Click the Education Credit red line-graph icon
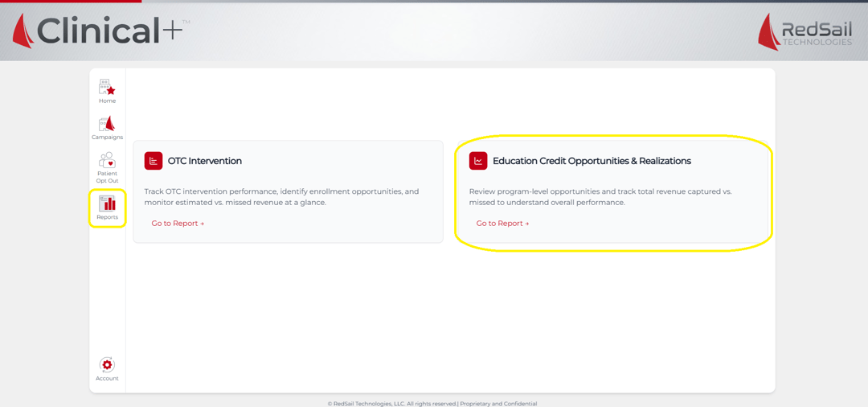The width and height of the screenshot is (868, 407). 478,161
